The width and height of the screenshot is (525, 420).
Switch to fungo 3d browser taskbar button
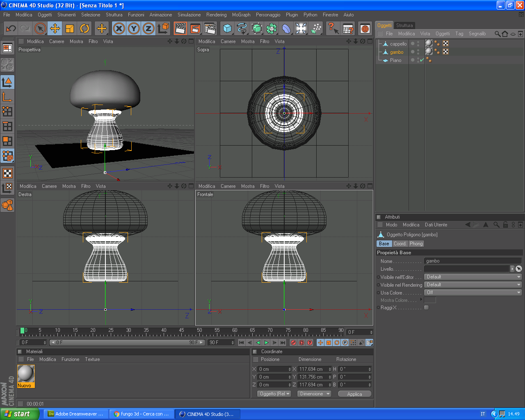[142, 414]
